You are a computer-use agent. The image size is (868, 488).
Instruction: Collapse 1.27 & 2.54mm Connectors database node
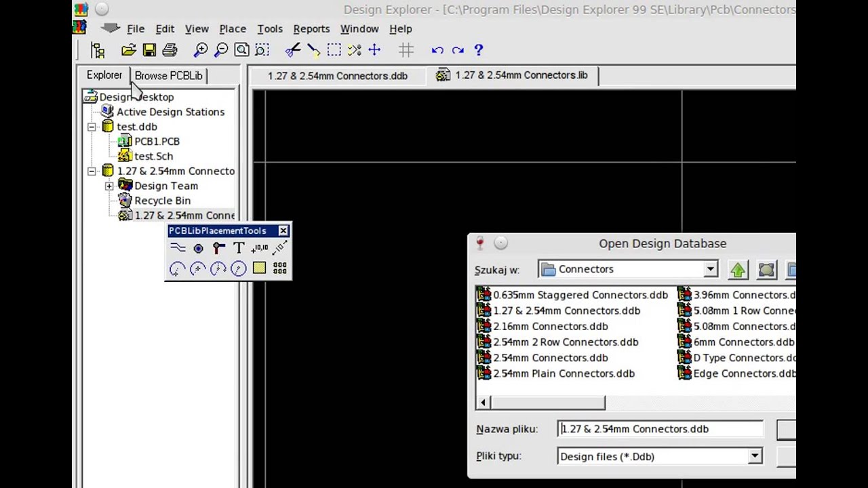point(92,171)
